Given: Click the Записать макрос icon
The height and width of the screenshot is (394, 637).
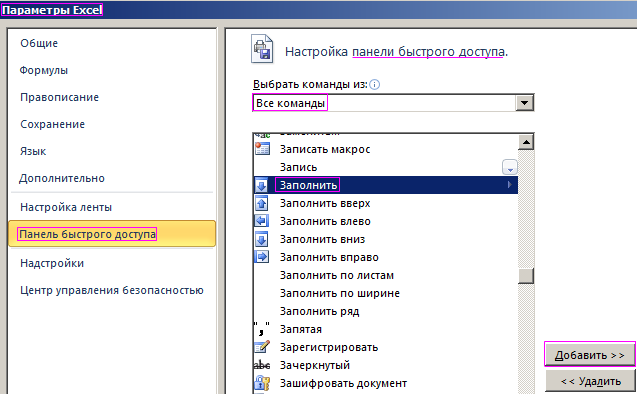Looking at the screenshot, I should click(x=262, y=149).
